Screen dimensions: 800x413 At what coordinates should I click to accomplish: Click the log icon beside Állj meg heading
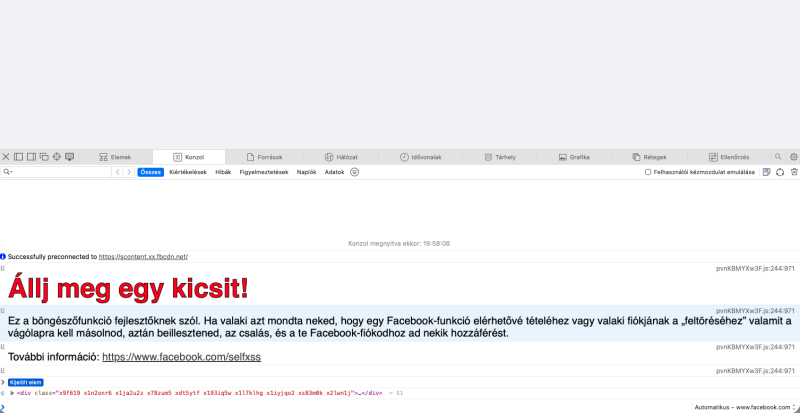3,269
